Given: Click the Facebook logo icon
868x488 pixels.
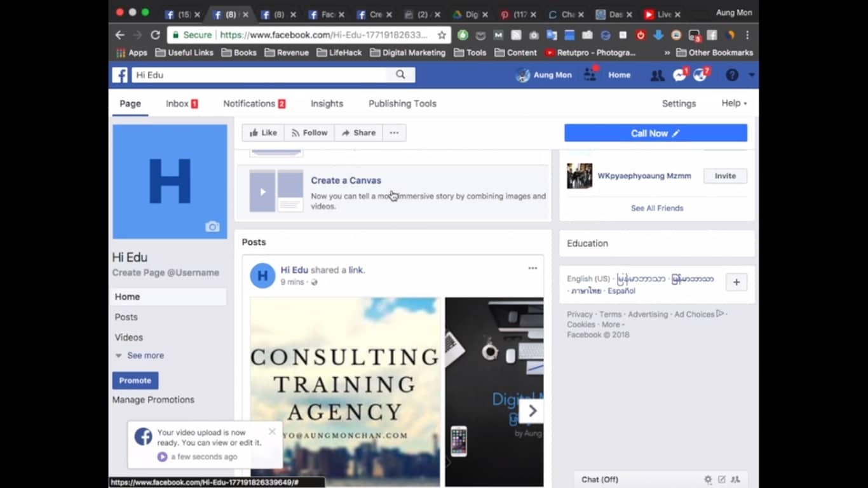Looking at the screenshot, I should pos(120,75).
